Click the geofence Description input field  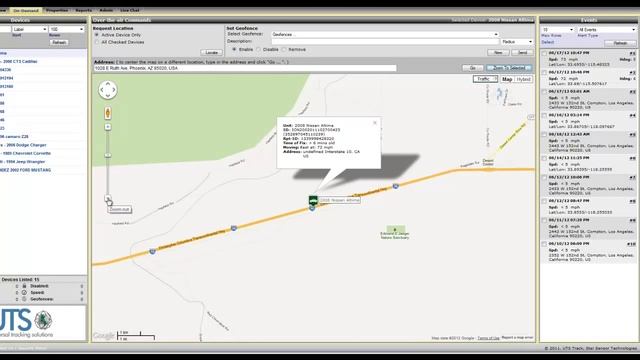pyautogui.click(x=385, y=42)
